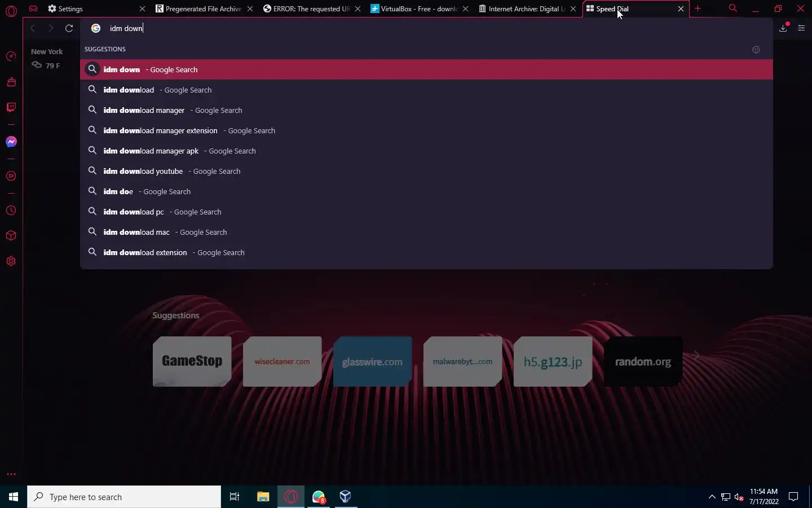Click the GX Corner gamepad icon
This screenshot has width=812, height=508.
pyautogui.click(x=33, y=8)
